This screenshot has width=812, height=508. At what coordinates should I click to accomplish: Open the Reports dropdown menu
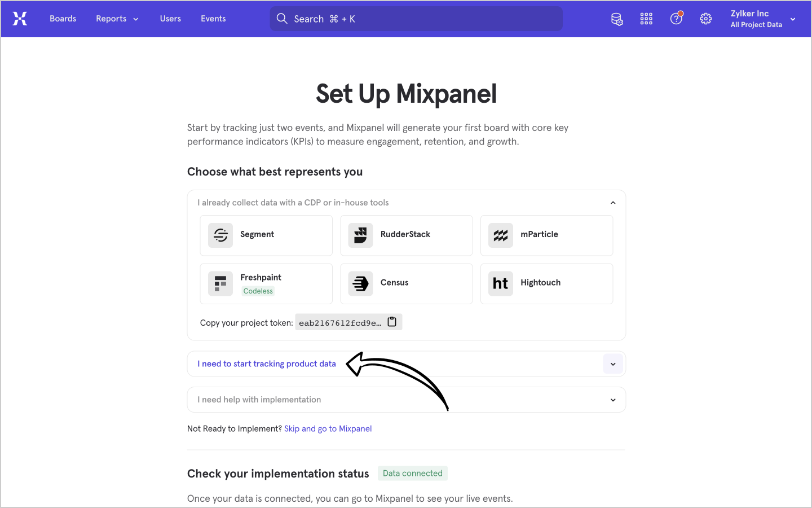(117, 19)
